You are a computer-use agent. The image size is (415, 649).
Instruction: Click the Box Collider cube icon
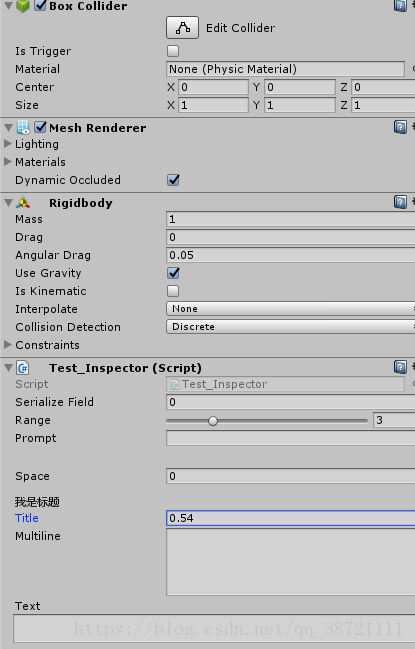pos(23,6)
